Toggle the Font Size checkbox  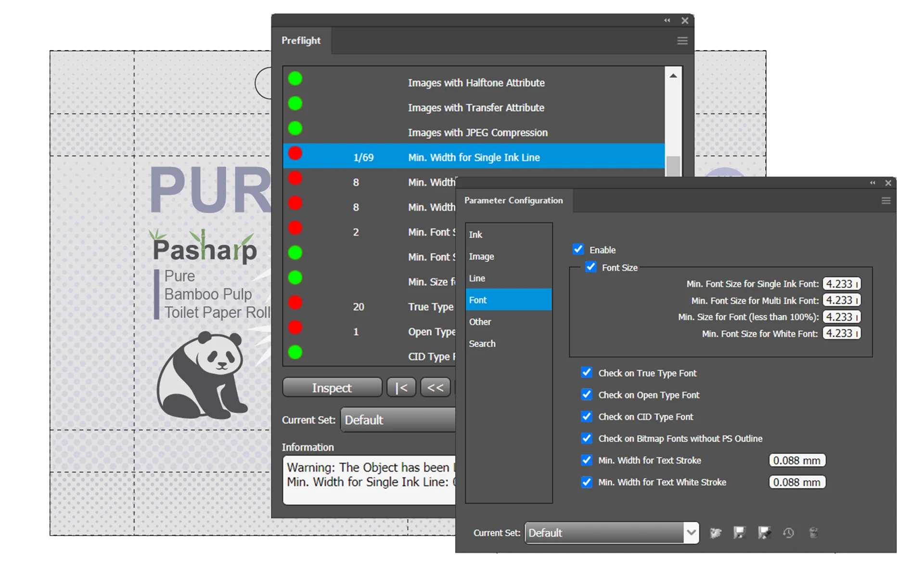(591, 267)
